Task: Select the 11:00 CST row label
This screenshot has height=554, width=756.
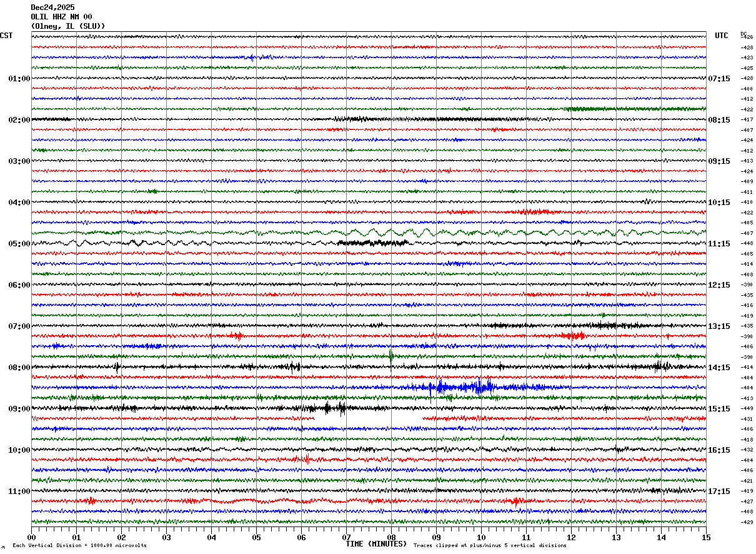Action: (19, 491)
